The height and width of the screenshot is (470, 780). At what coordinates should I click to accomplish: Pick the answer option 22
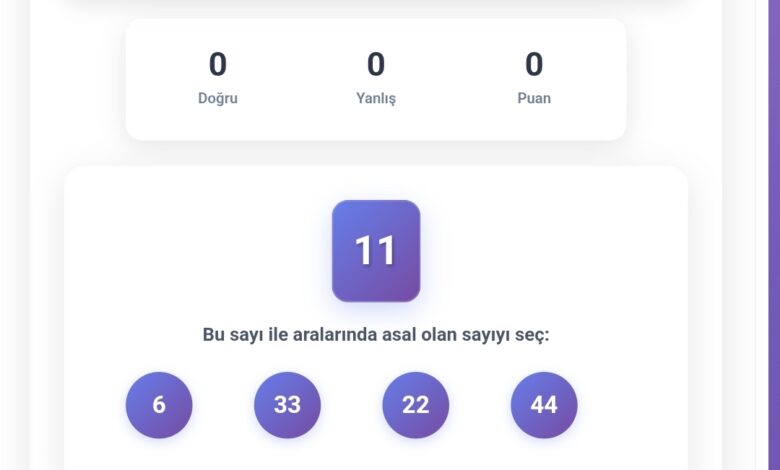click(415, 405)
